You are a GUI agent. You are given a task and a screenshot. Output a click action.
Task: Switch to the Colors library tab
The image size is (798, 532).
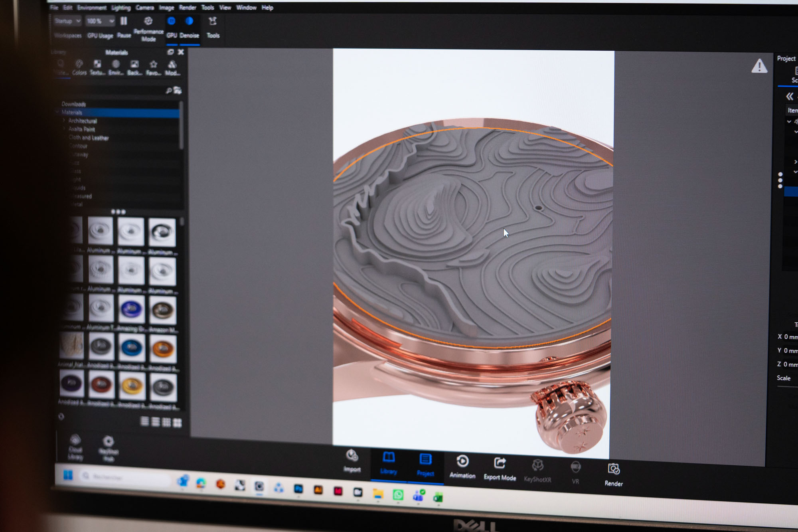(79, 67)
